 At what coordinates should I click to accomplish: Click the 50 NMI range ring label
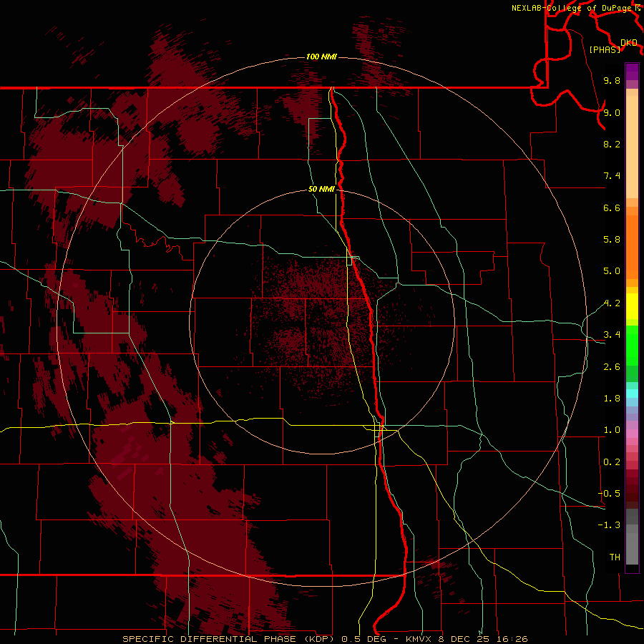point(321,190)
